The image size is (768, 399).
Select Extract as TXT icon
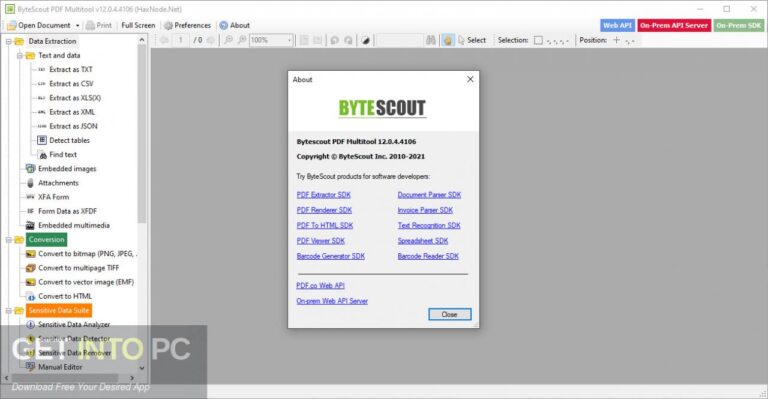(42, 70)
